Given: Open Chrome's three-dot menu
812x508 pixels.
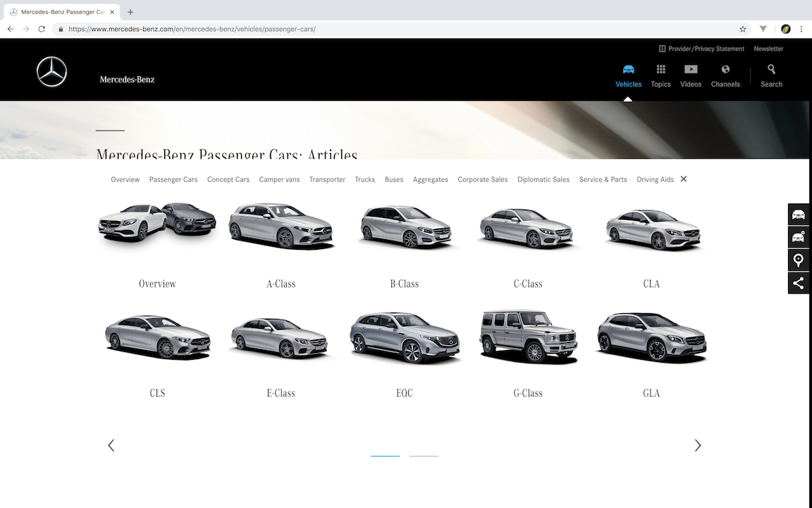Looking at the screenshot, I should (801, 29).
